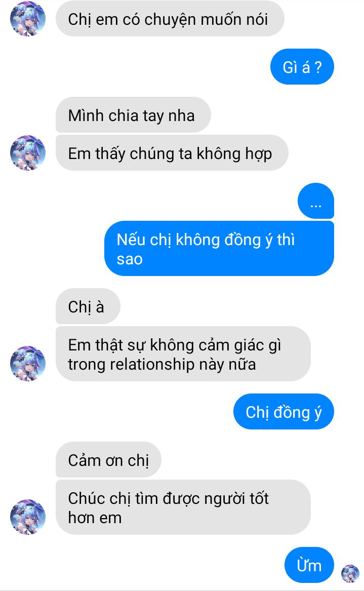Screen dimensions: 364x591
Task: Click small seen-receipt avatar next to 'Ừm'
Action: pyautogui.click(x=350, y=574)
